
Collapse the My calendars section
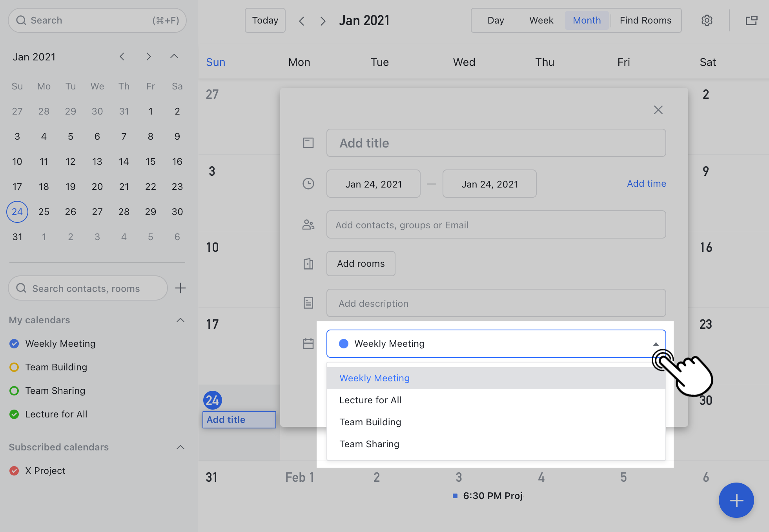180,320
